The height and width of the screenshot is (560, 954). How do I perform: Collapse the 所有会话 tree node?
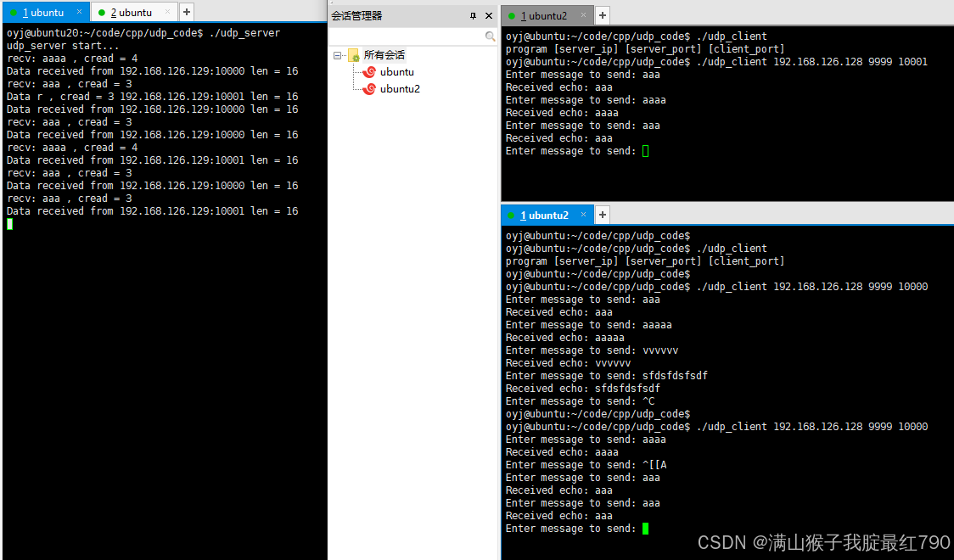click(x=337, y=55)
